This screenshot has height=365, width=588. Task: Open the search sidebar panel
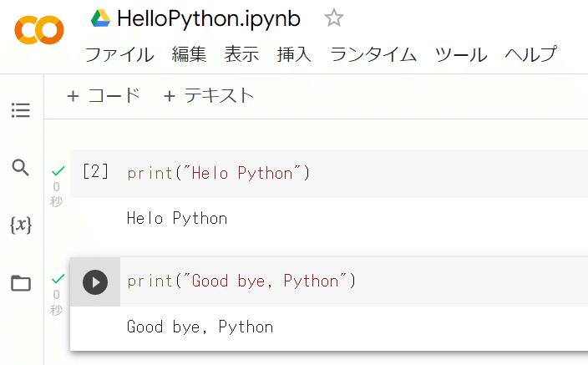point(21,168)
